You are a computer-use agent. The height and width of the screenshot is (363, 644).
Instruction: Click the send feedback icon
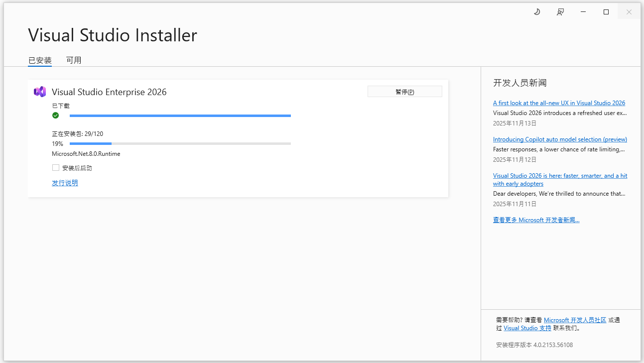560,12
